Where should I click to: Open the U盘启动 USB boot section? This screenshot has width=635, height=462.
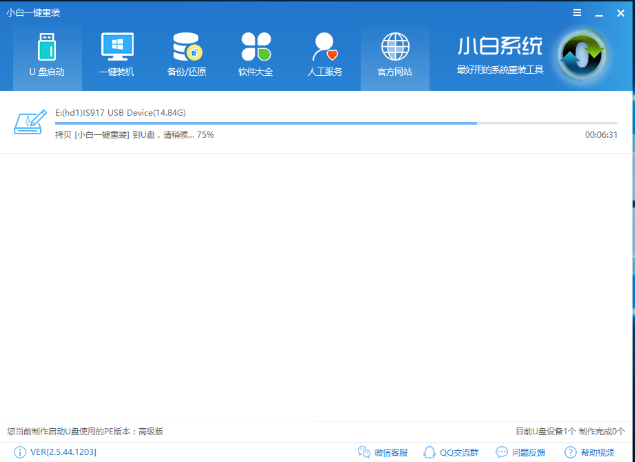tap(46, 55)
